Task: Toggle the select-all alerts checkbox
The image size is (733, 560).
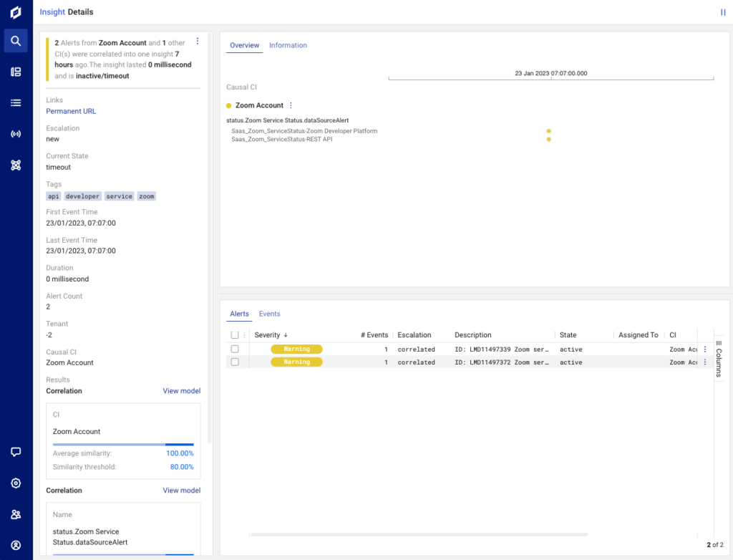Action: [235, 335]
